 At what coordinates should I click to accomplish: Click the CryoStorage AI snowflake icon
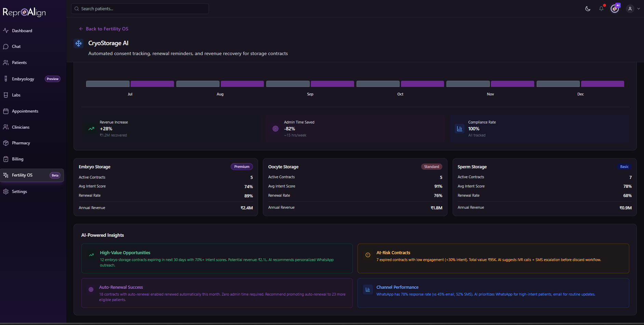coord(79,43)
